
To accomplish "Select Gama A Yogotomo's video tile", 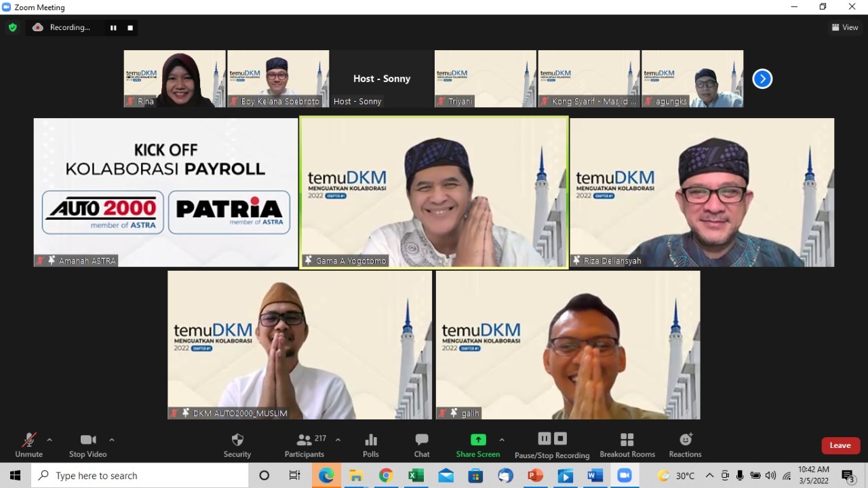I will pyautogui.click(x=433, y=192).
